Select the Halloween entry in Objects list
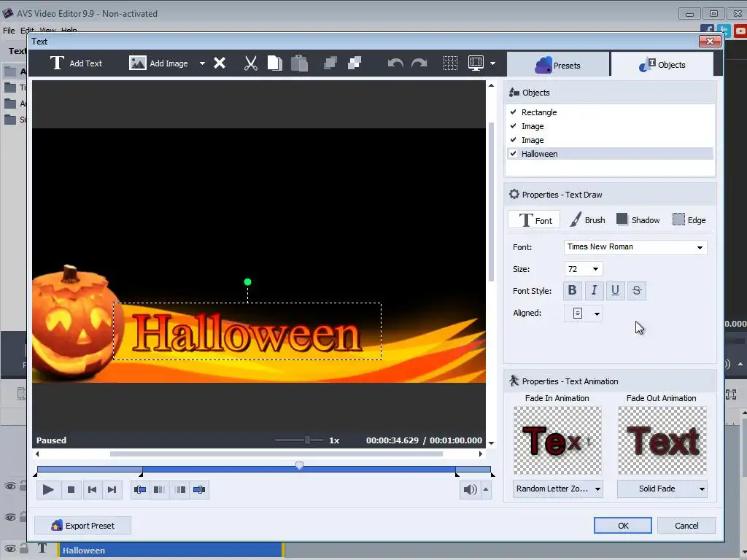 point(611,153)
